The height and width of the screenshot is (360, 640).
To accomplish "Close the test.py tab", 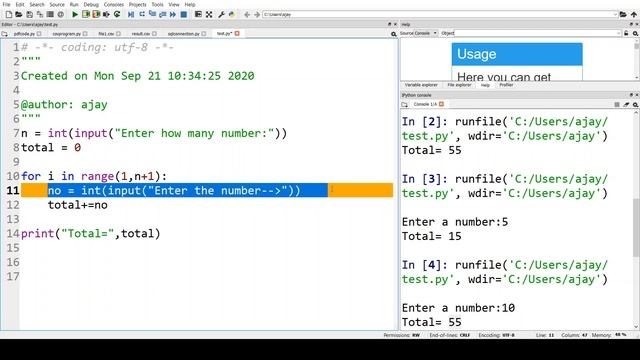I will [x=237, y=33].
